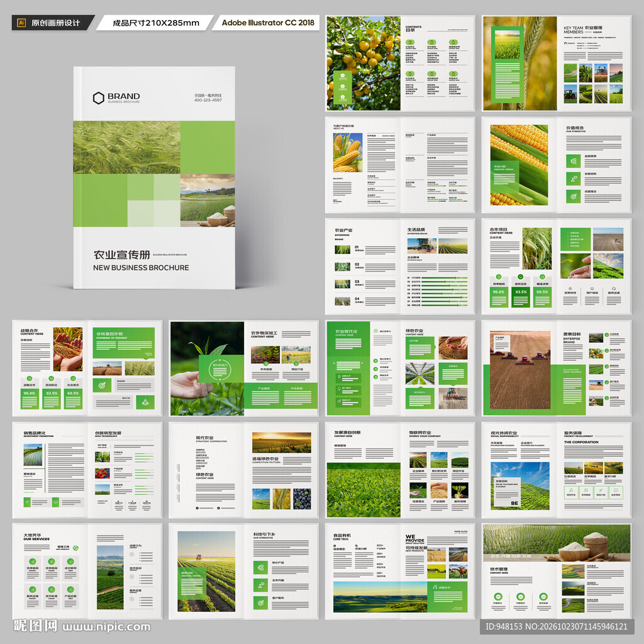Click the "CONTENTS 目录" heading

(x=413, y=28)
